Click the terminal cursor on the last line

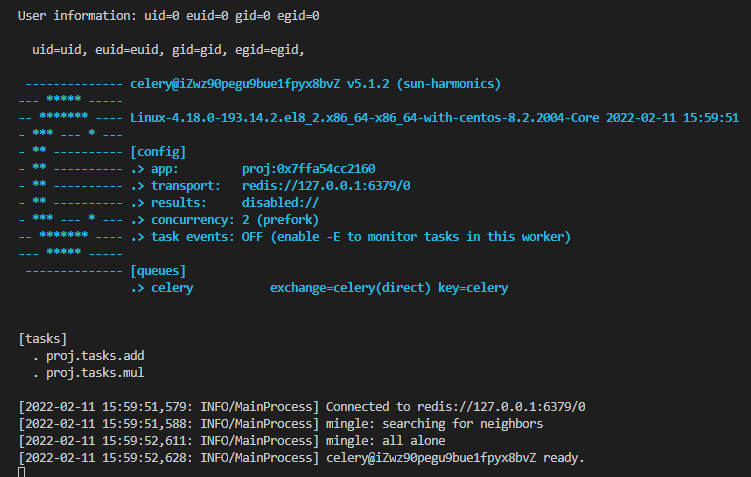tap(22, 472)
